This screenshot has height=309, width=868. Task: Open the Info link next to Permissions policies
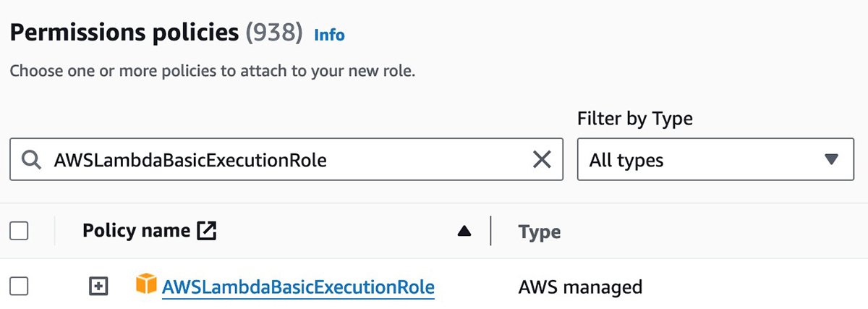[x=329, y=35]
